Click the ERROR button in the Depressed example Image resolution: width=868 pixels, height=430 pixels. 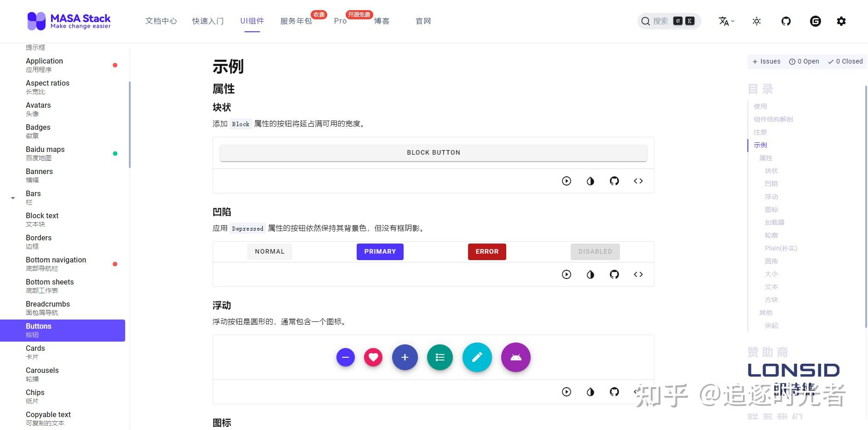pyautogui.click(x=486, y=251)
